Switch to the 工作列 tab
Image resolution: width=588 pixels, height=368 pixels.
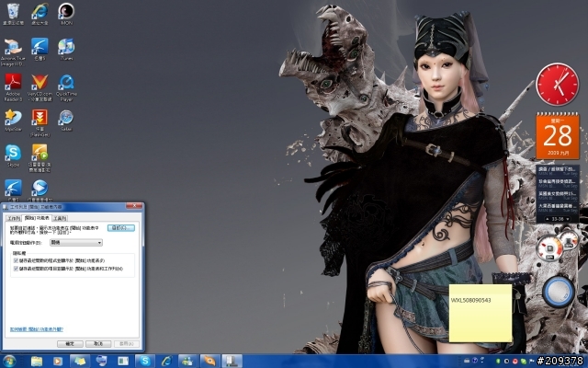click(x=14, y=218)
